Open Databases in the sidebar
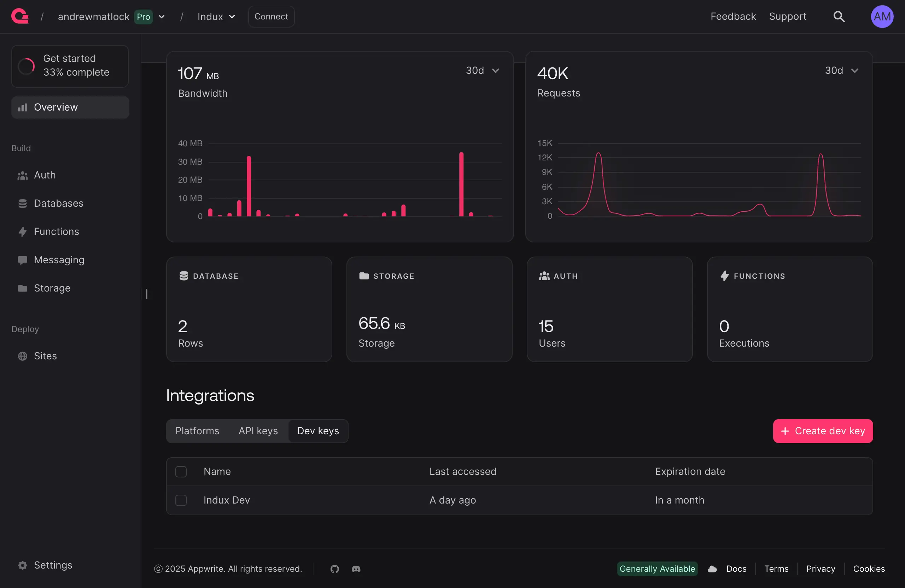This screenshot has height=588, width=905. (70, 203)
